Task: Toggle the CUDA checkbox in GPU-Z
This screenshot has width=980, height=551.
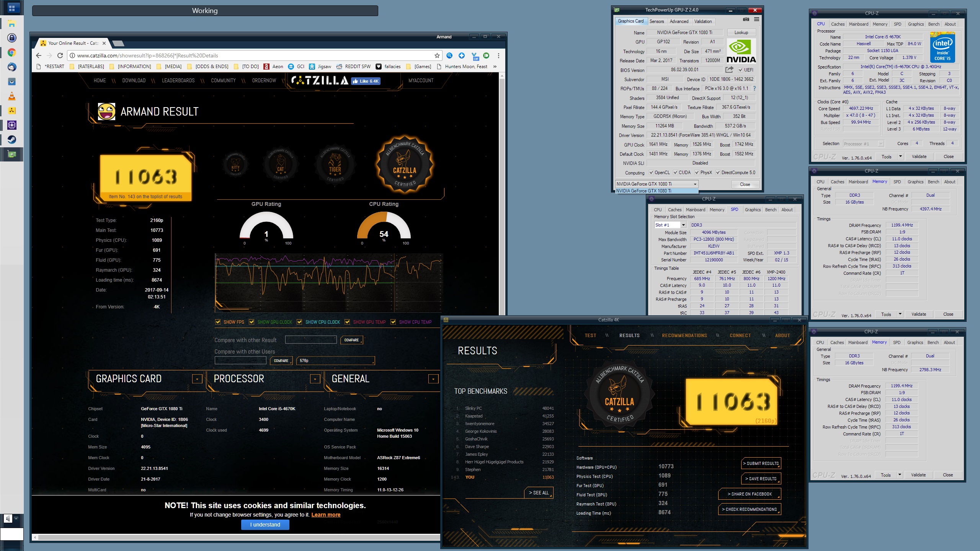Action: click(x=675, y=173)
